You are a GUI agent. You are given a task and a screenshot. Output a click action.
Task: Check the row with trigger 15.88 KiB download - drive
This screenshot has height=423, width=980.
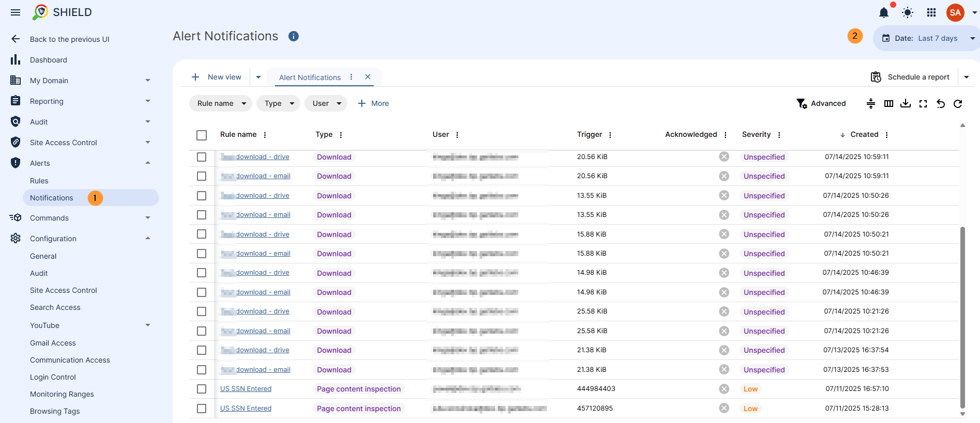pyautogui.click(x=202, y=234)
